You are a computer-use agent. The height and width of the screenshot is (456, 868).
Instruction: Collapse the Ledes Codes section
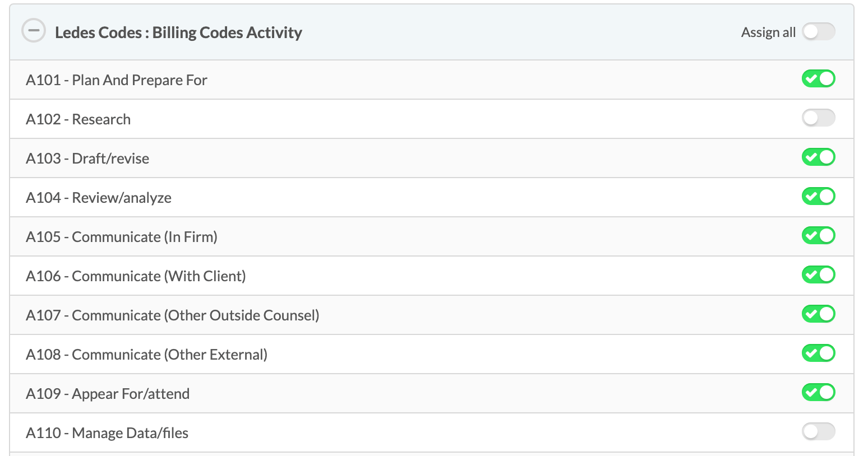(34, 31)
